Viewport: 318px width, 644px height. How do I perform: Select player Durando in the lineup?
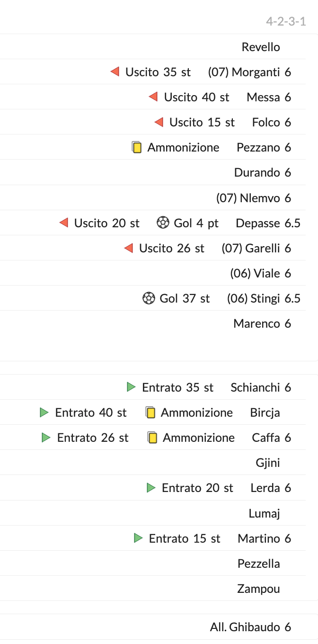(257, 172)
